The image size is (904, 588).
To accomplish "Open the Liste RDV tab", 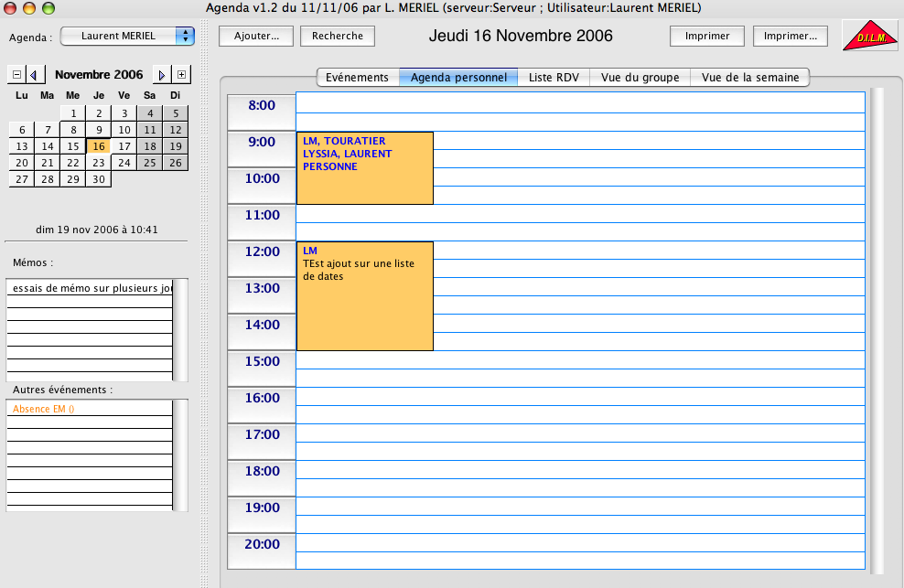I will coord(554,78).
